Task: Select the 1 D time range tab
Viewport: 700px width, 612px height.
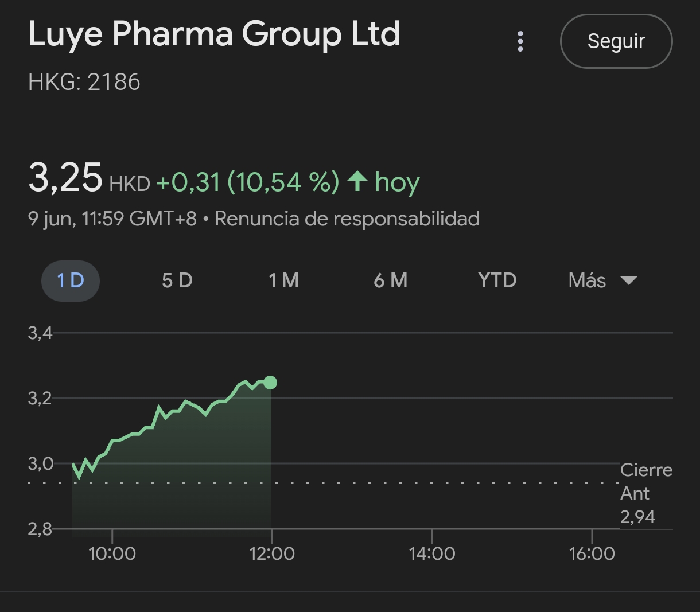Action: (71, 280)
